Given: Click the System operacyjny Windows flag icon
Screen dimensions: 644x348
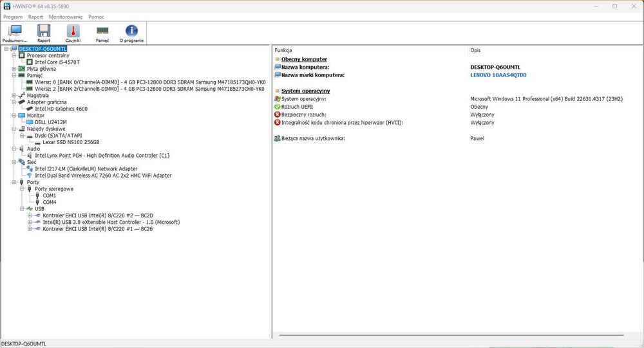Looking at the screenshot, I should click(x=277, y=98).
